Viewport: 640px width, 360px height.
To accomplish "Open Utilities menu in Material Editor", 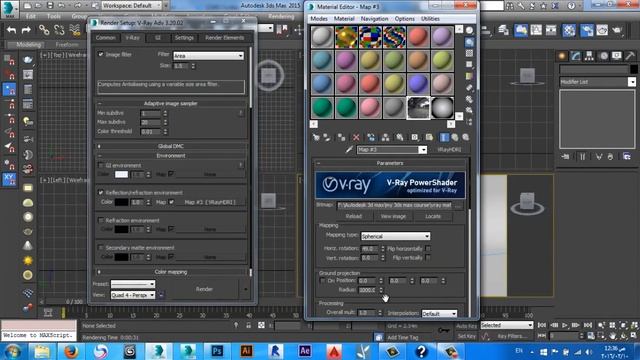I will pos(430,19).
